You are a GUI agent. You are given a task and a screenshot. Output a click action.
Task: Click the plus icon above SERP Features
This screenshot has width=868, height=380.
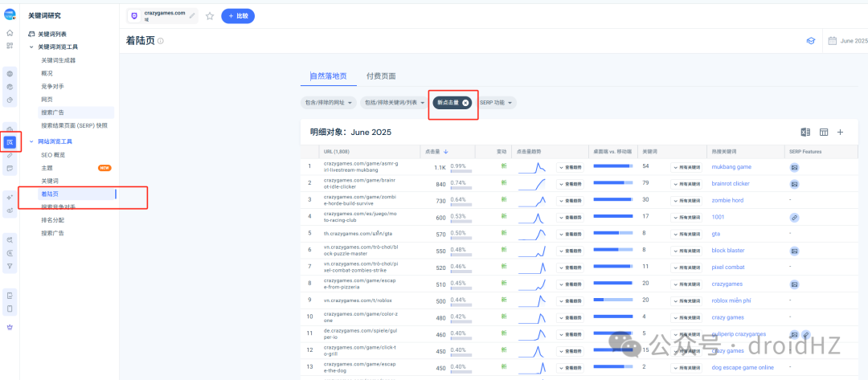point(840,133)
